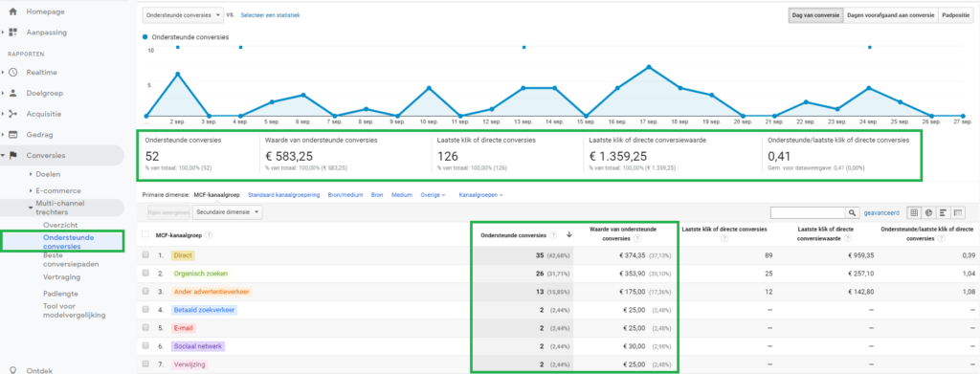Select Medium dimension link

click(x=402, y=195)
